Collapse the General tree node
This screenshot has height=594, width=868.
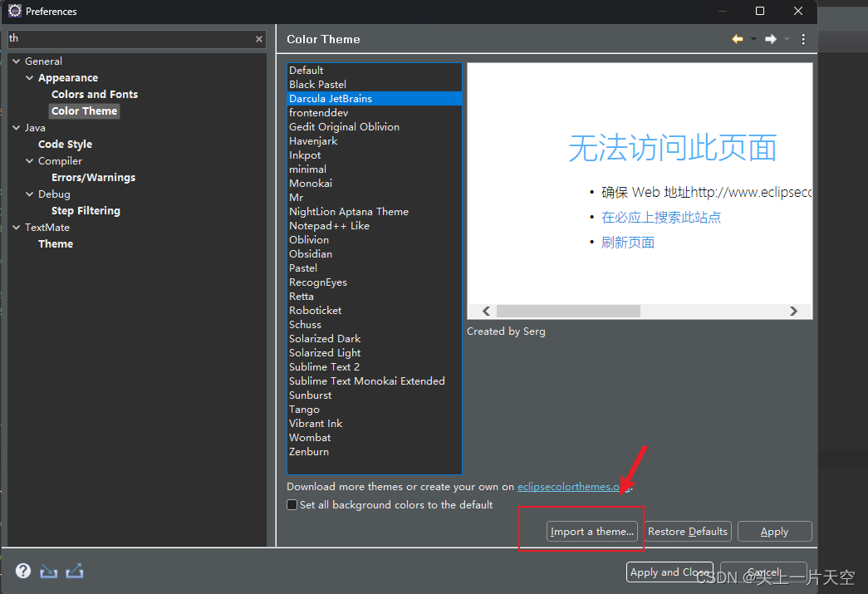tap(16, 61)
